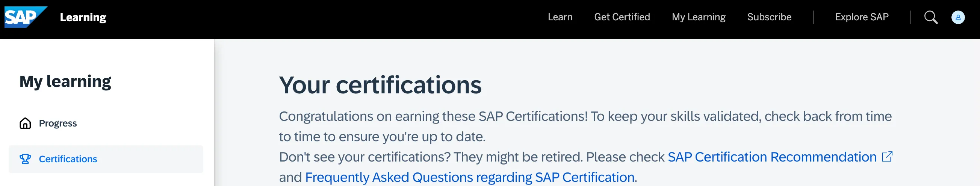
Task: Open the Get Certified menu
Action: coord(622,17)
